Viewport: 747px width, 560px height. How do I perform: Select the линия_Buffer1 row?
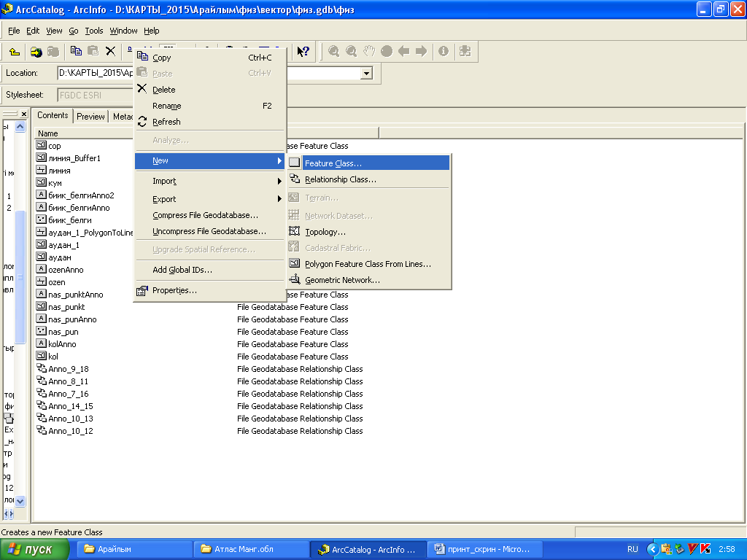[74, 158]
